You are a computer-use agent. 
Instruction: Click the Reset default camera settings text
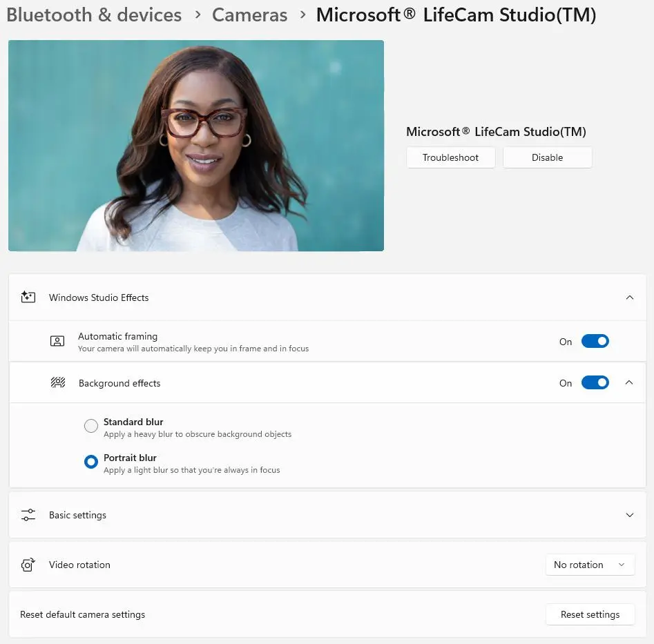click(x=83, y=614)
